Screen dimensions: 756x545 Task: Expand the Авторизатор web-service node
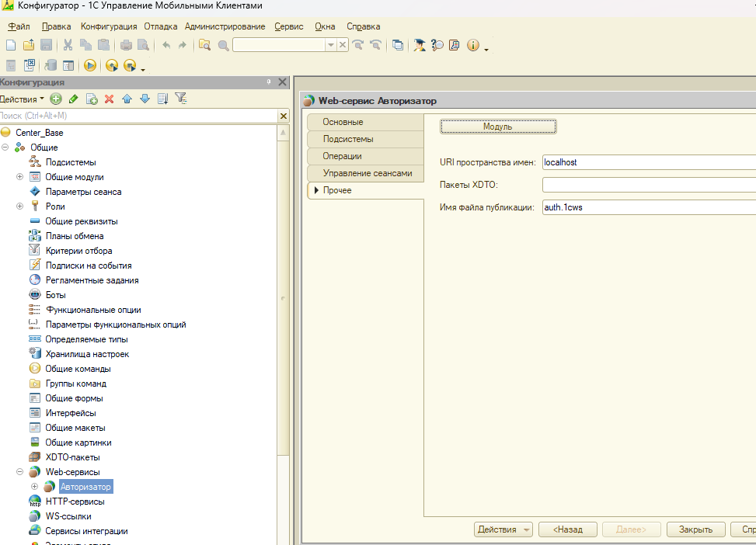coord(34,487)
